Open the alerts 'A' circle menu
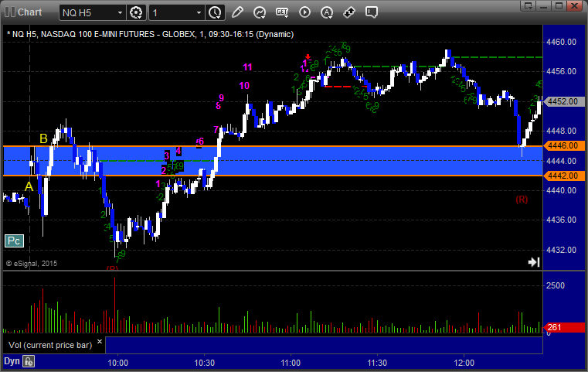This screenshot has height=372, width=588. point(327,12)
